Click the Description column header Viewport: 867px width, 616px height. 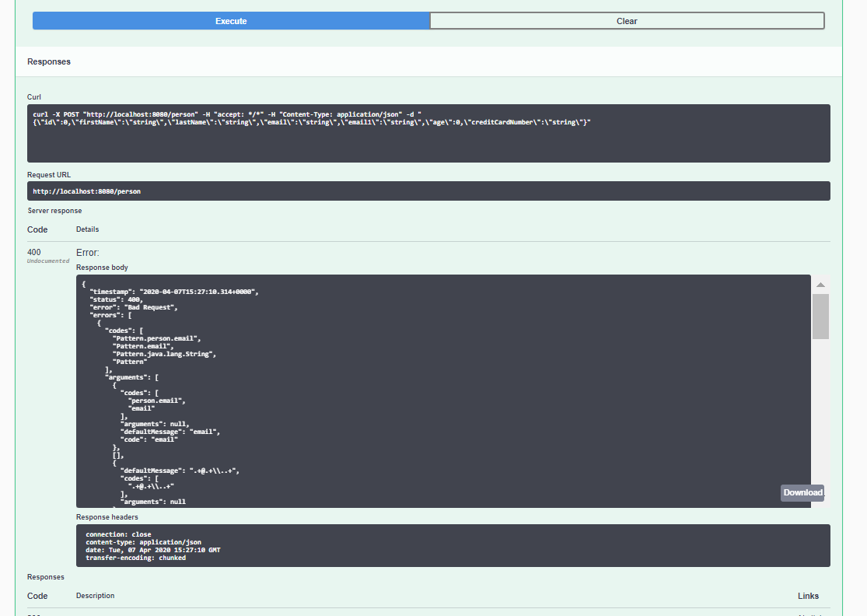click(x=95, y=596)
